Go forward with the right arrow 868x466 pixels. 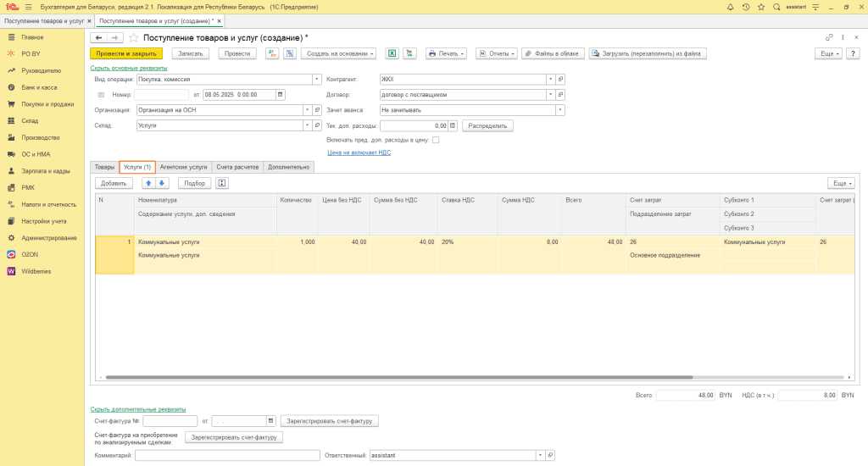114,37
